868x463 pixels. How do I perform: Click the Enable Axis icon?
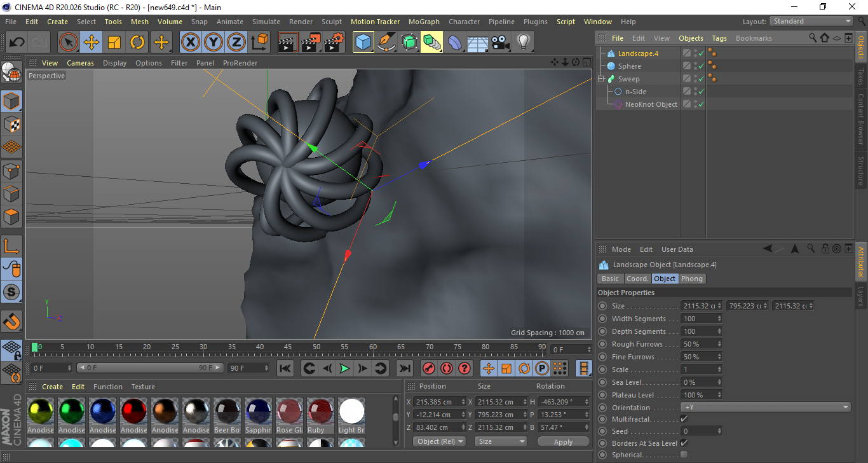pyautogui.click(x=11, y=246)
